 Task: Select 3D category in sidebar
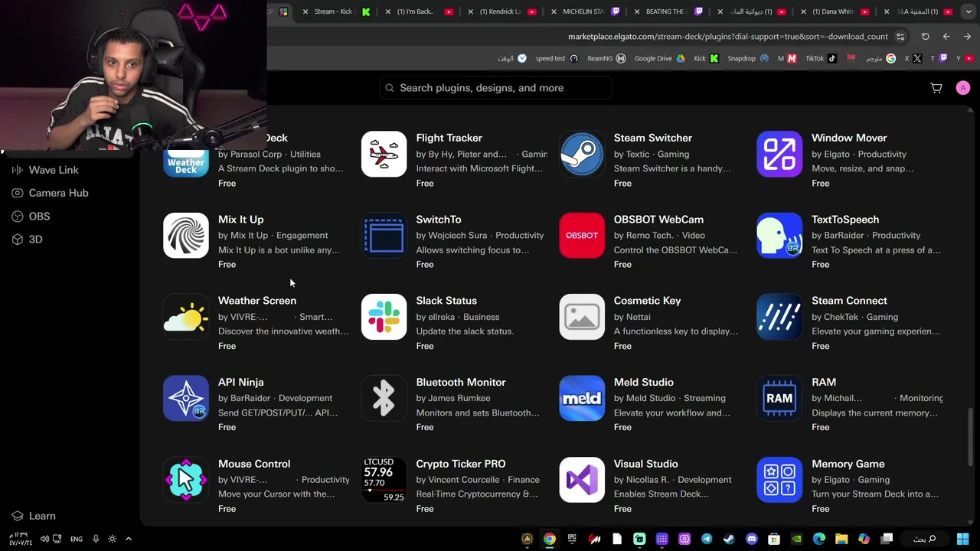coord(28,240)
